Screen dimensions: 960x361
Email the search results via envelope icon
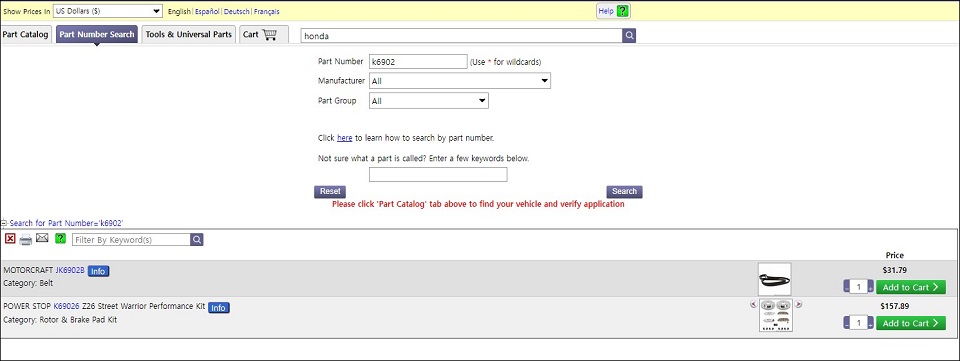pos(42,238)
